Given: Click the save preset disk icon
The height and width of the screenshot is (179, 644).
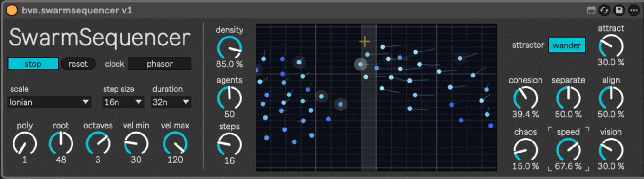Looking at the screenshot, I should [619, 10].
